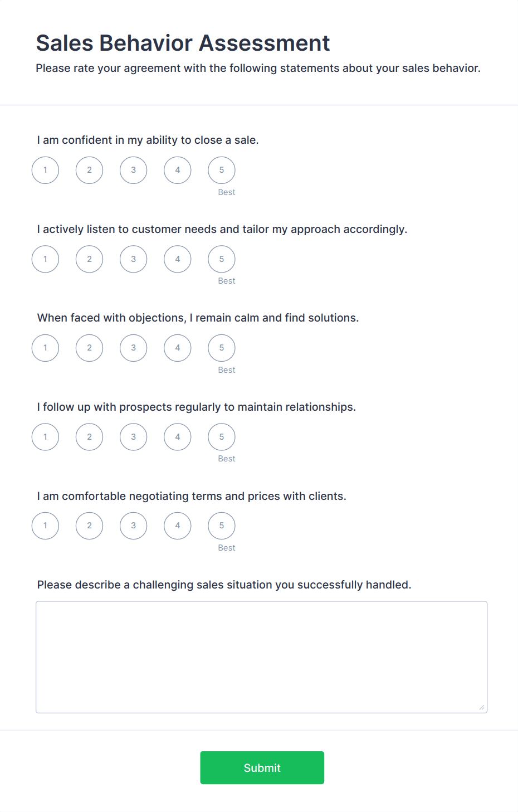
Task: Pick rating 2 for listening to customer needs
Action: click(90, 259)
